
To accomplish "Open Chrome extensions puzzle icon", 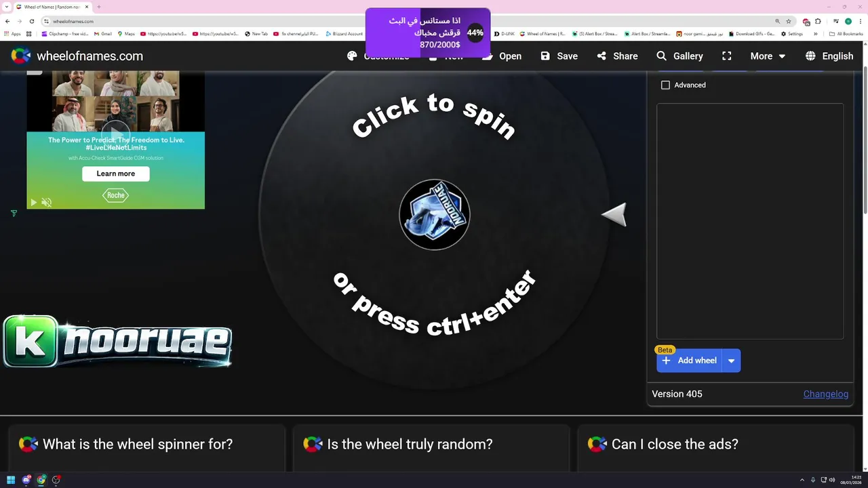I will 817,21.
